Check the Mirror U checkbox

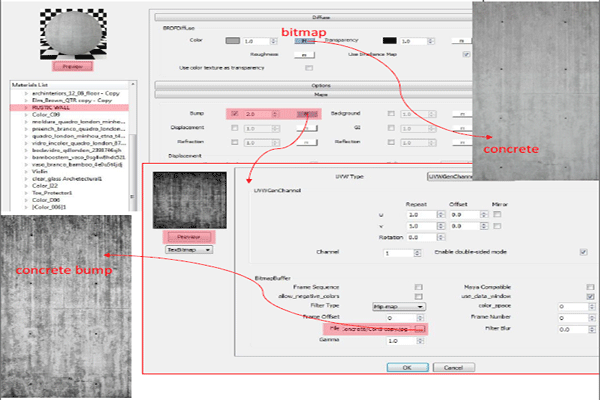497,214
